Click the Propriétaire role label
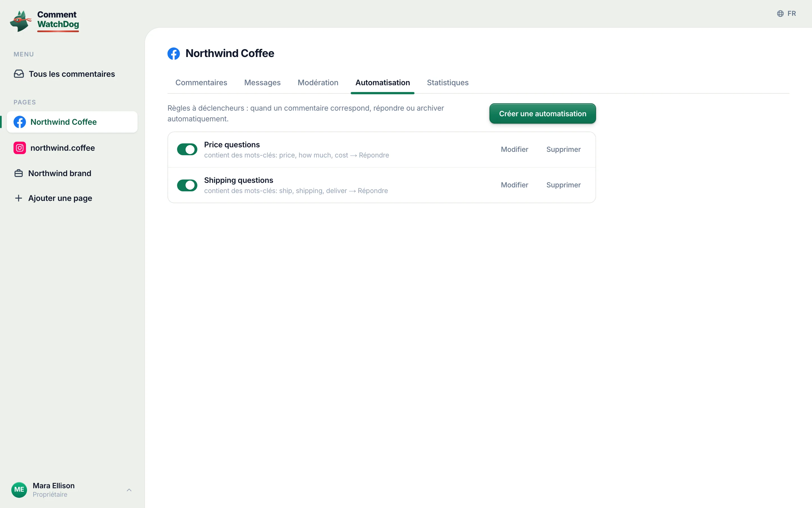This screenshot has width=812, height=508. coord(50,494)
